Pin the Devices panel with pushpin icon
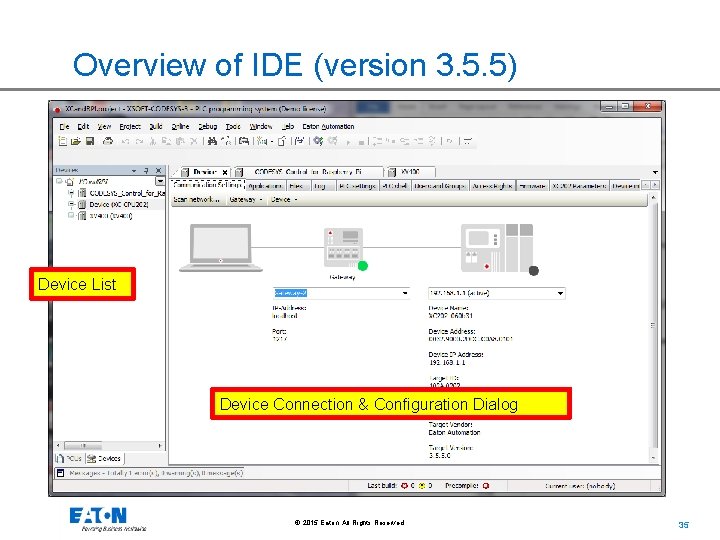Viewport: 720px width, 540px height. (x=146, y=170)
